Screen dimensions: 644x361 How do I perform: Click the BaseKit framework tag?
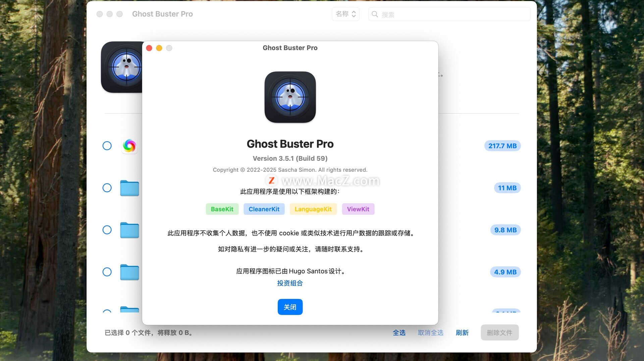coord(222,209)
